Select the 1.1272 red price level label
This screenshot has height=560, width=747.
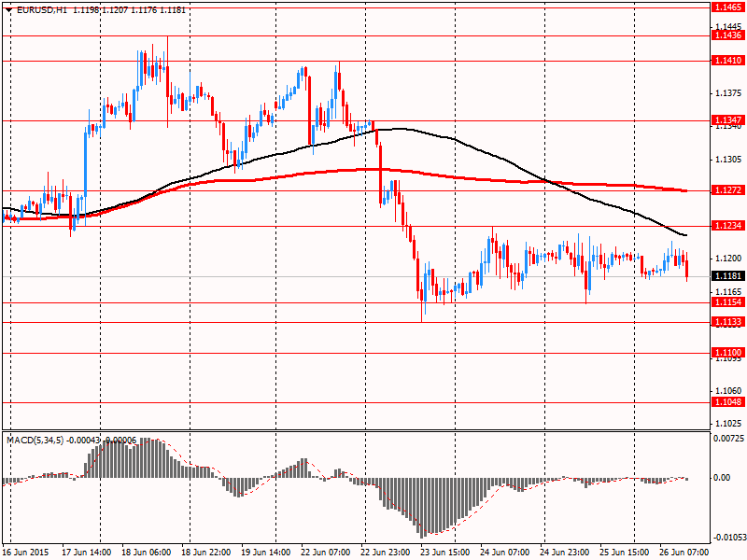pyautogui.click(x=728, y=190)
